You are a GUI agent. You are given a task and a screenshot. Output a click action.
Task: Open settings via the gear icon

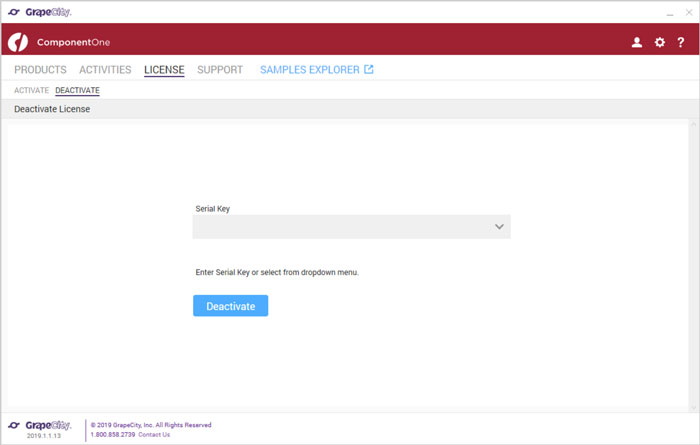coord(659,42)
